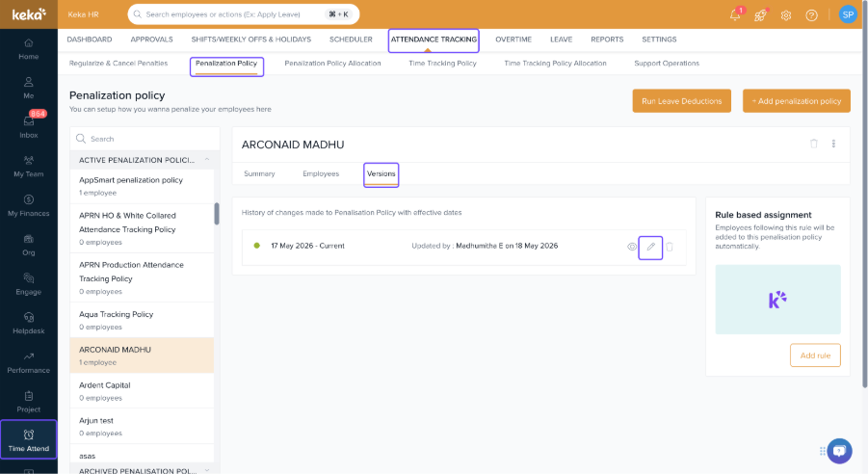Open help question mark icon
Image resolution: width=868 pixels, height=474 pixels.
point(811,15)
